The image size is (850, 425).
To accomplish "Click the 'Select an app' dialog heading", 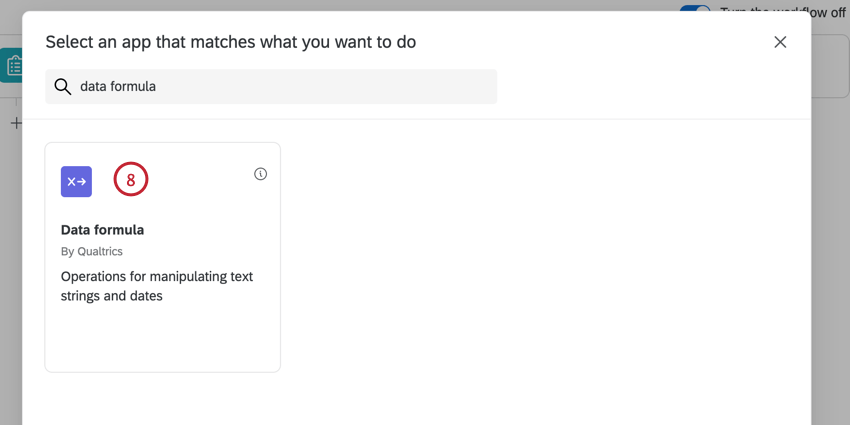I will (231, 42).
